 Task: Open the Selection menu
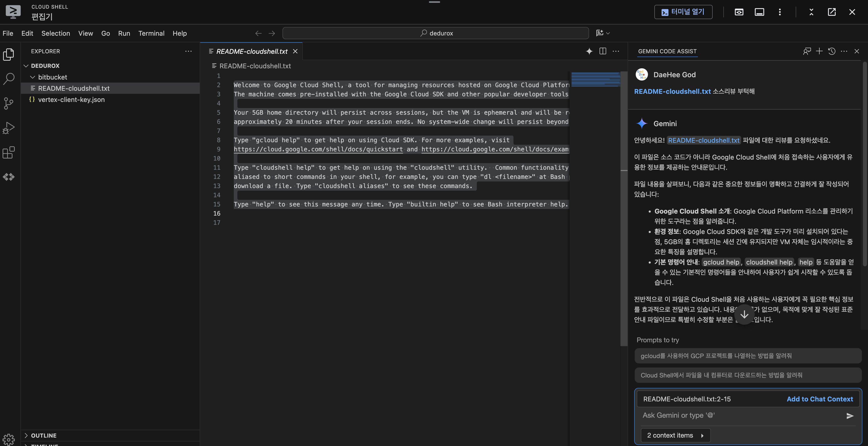coord(56,33)
